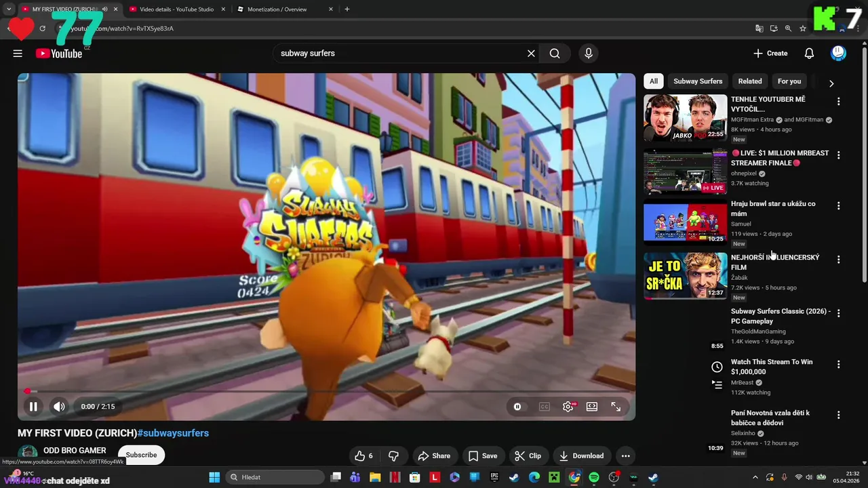The width and height of the screenshot is (868, 488).
Task: Open options for Paní Novotná video
Action: coord(839,415)
